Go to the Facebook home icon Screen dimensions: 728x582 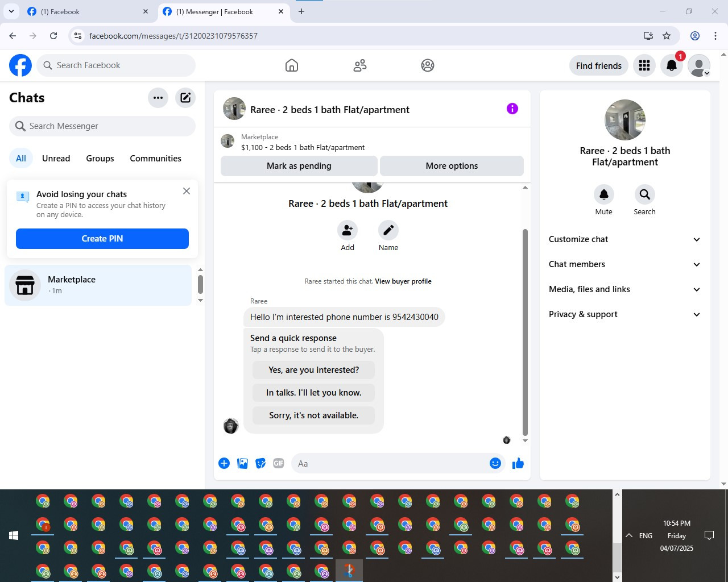pos(292,65)
